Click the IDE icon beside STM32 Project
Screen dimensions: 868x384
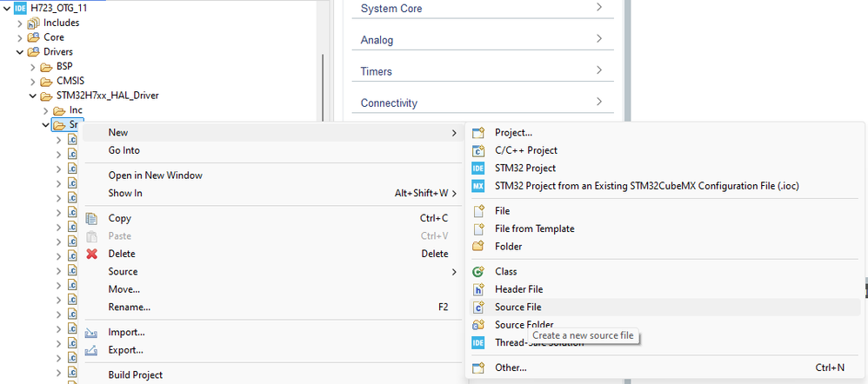[478, 169]
